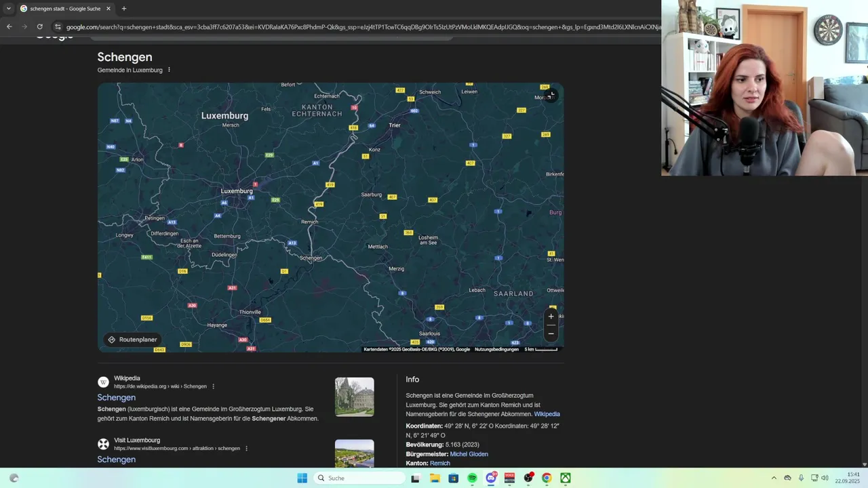Click Nutzungsbedingungen on the map
This screenshot has height=488, width=868.
(x=496, y=349)
